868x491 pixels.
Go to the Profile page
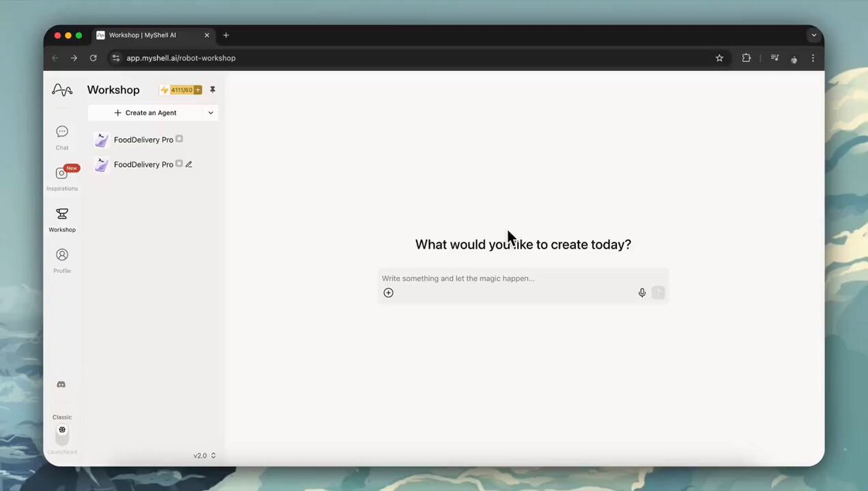62,260
